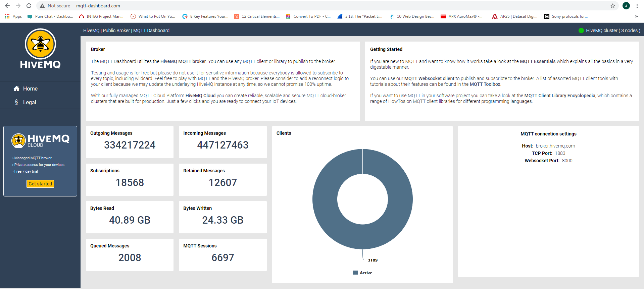This screenshot has height=289, width=644.
Task: Click the Bytes Read value 40.89 GB
Action: (130, 220)
